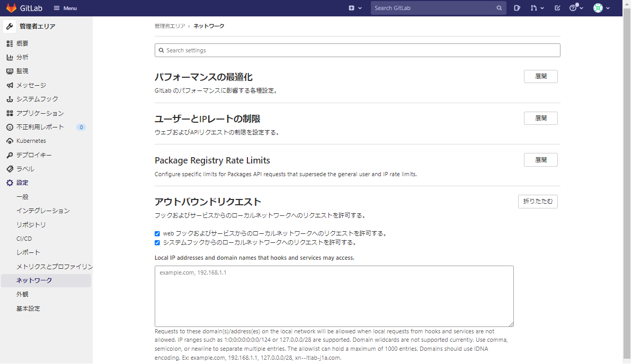Disable システムフック local network requests

click(157, 242)
